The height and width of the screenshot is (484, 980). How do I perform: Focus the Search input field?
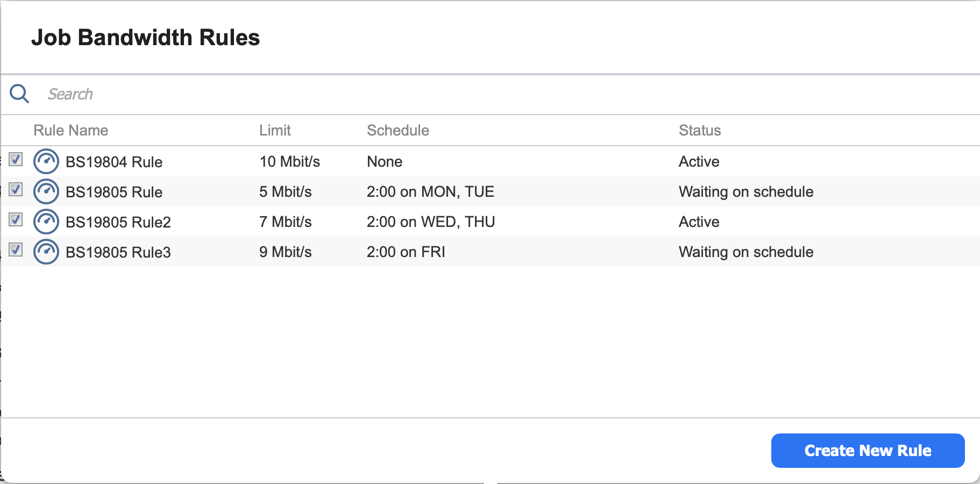tap(323, 94)
